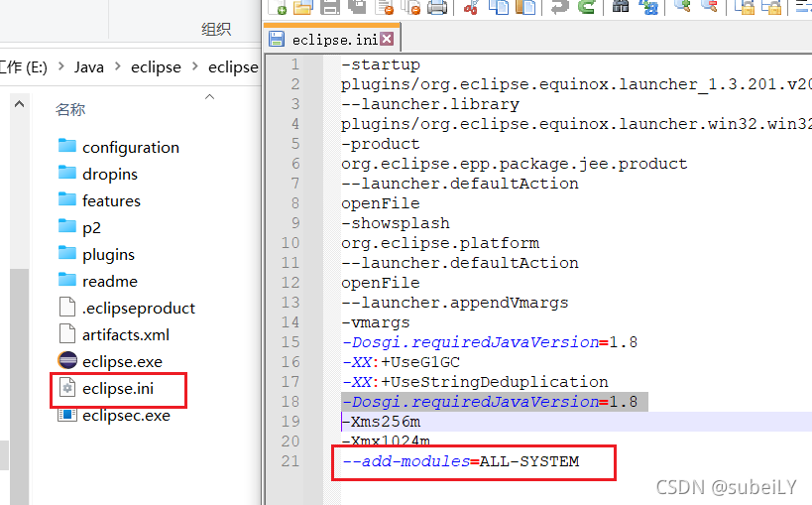Click line 16 '-XX:+UseG1GC' text
This screenshot has height=505, width=812.
(x=401, y=362)
